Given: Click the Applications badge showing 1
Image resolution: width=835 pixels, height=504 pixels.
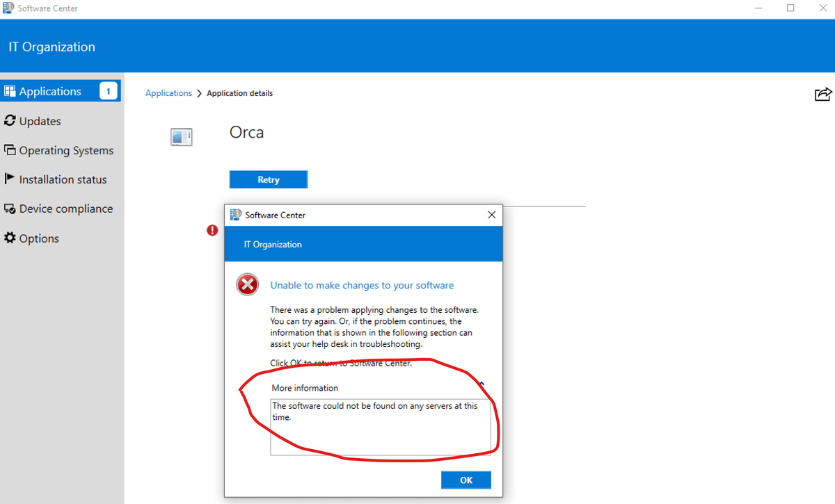Looking at the screenshot, I should 108,91.
